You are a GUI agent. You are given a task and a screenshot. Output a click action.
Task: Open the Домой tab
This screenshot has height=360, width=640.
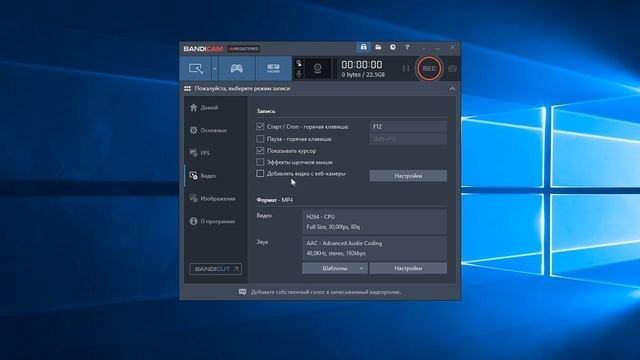click(216, 108)
